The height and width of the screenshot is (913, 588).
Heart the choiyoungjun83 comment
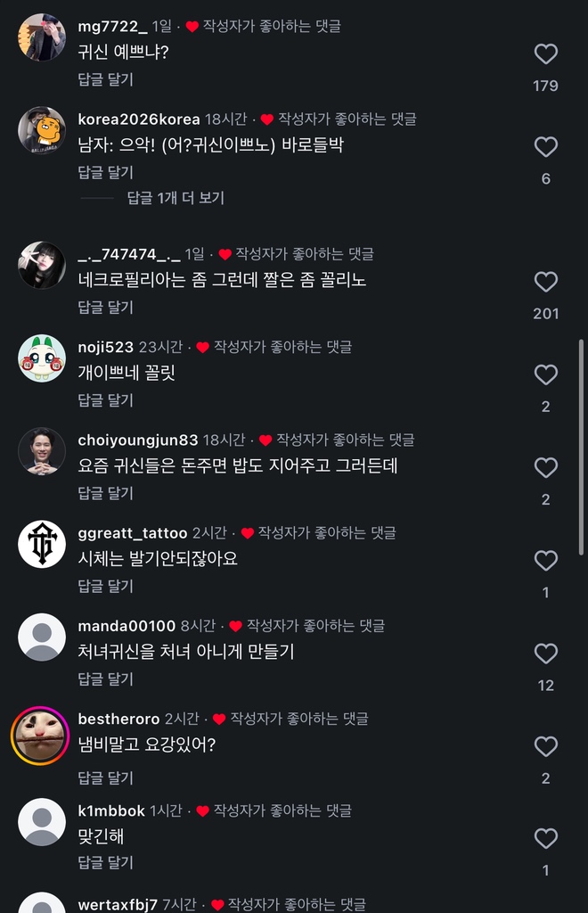[545, 468]
